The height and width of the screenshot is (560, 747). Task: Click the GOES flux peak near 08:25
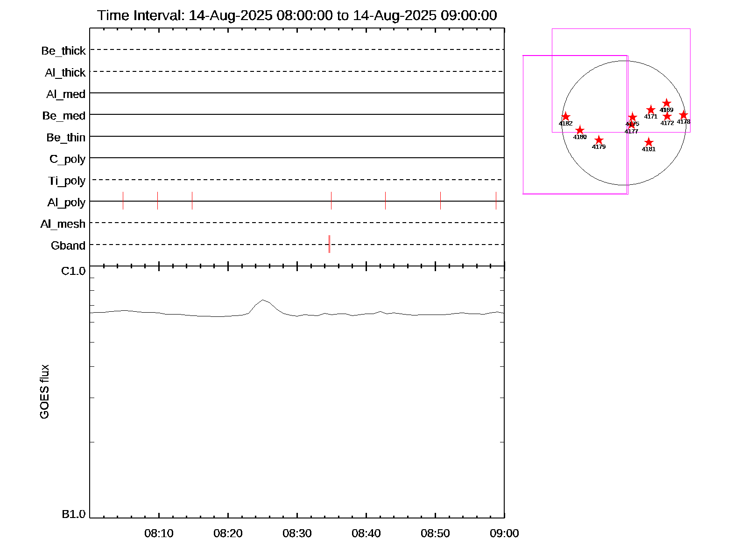pyautogui.click(x=263, y=300)
